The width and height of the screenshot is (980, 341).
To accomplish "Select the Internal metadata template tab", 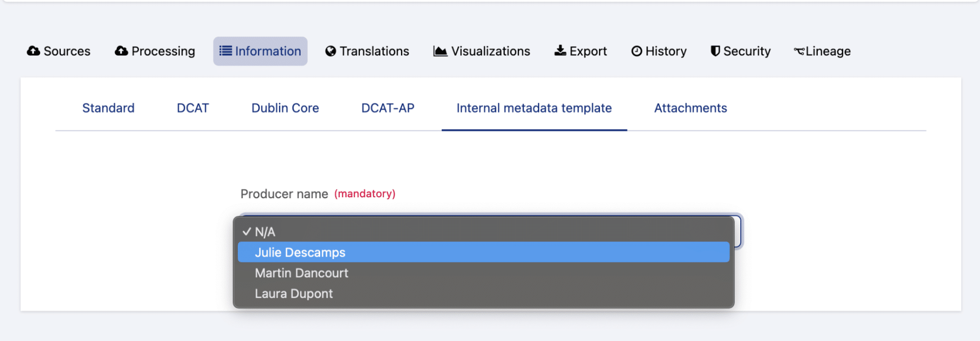I will tap(534, 108).
